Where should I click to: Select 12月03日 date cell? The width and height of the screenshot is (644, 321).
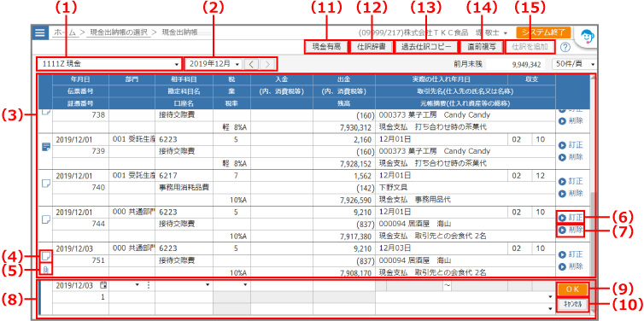coord(441,248)
